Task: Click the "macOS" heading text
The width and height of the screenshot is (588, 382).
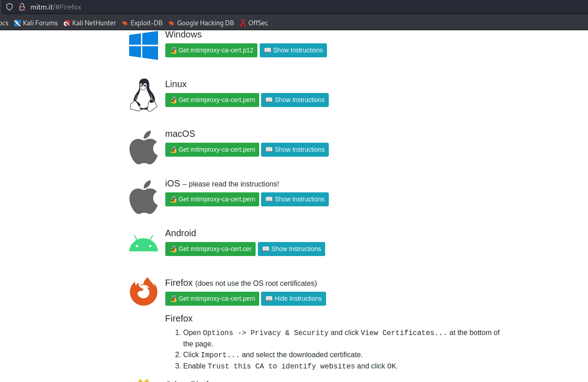Action: [180, 134]
